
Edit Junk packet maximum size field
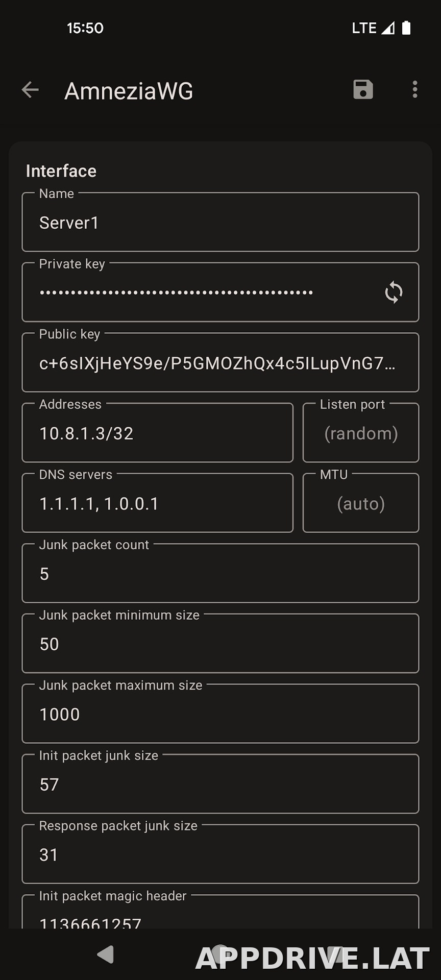point(220,714)
